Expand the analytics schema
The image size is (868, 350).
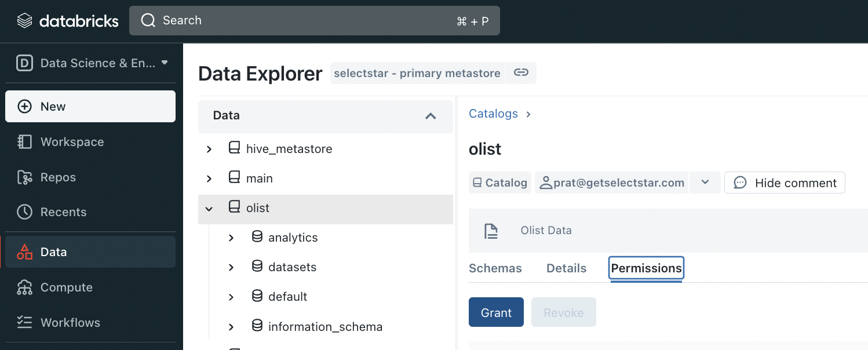click(x=231, y=238)
